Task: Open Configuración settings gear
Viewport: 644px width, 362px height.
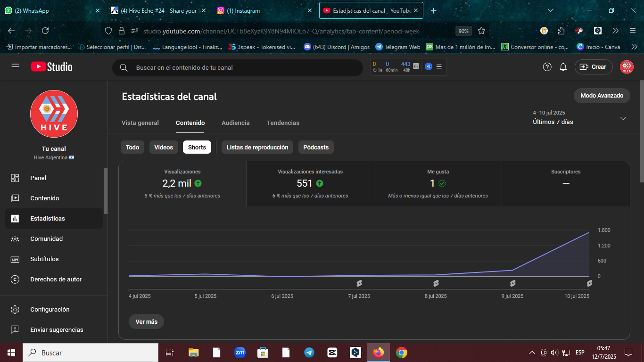Action: pos(54,310)
